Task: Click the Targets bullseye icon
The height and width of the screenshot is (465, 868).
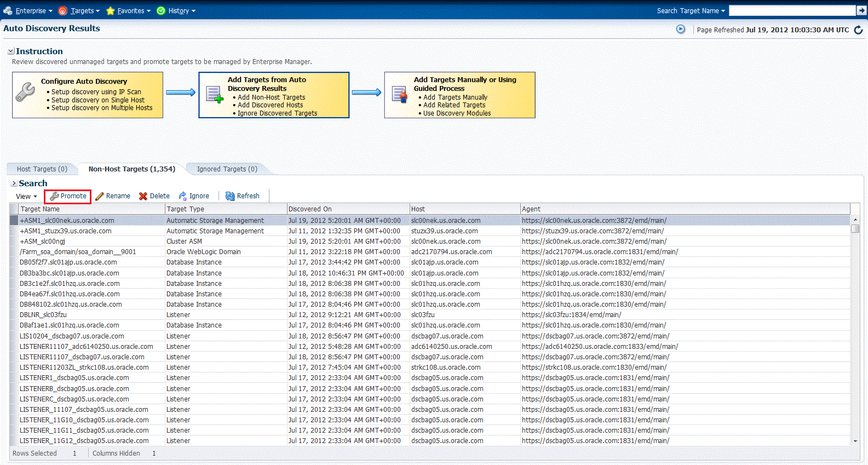Action: pyautogui.click(x=63, y=10)
